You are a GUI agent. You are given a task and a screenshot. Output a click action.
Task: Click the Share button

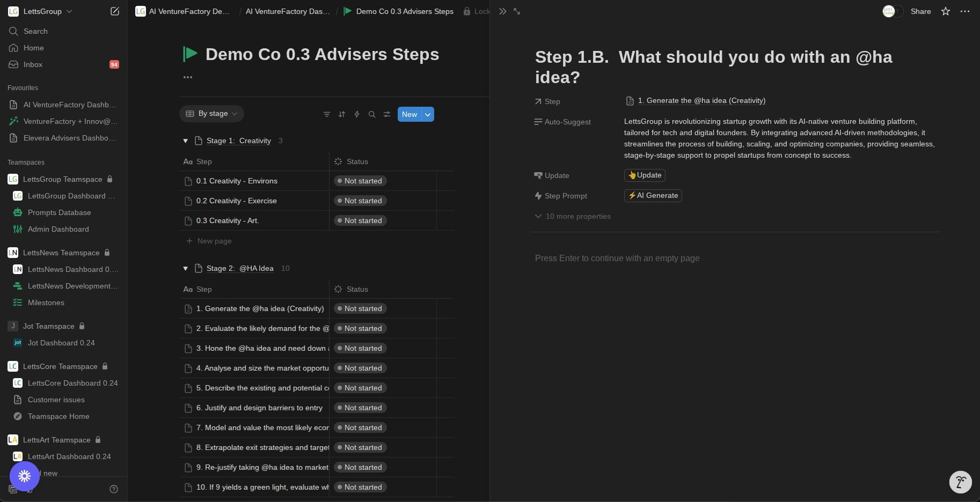tap(920, 11)
